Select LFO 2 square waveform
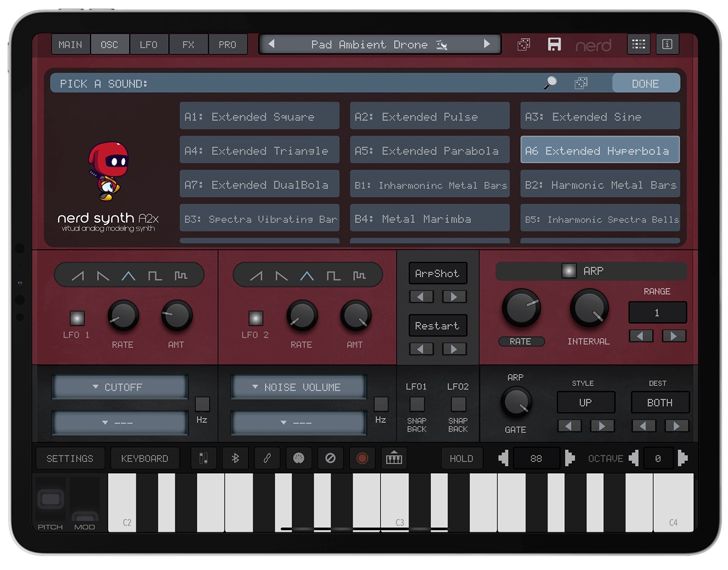Viewport: 728px width, 570px height. [333, 276]
